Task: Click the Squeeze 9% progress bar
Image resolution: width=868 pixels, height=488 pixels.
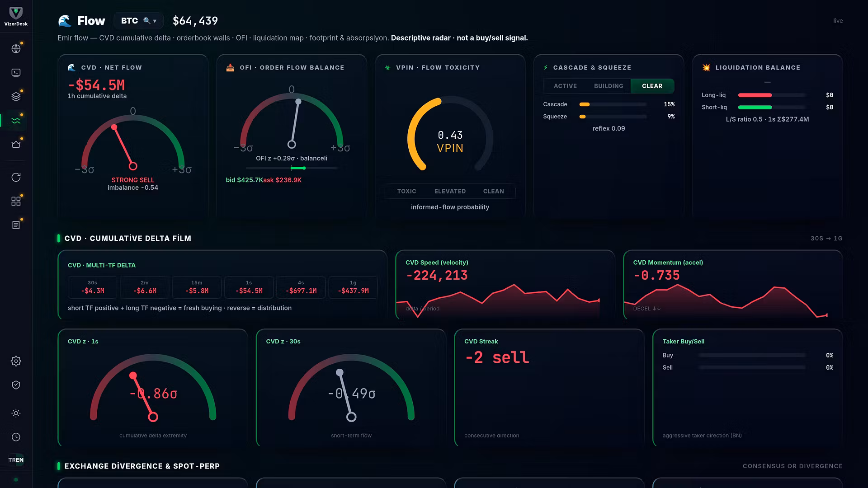Action: 613,117
